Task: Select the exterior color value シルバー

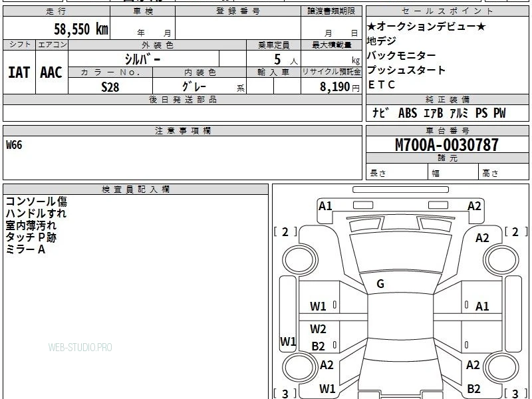Action: (x=143, y=59)
